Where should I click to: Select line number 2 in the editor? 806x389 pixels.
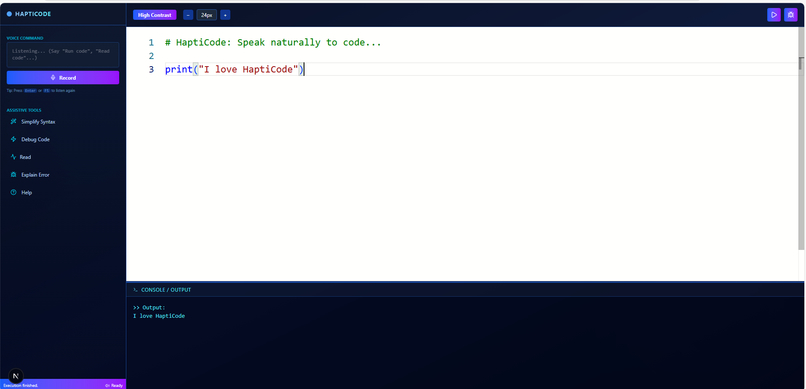coord(151,56)
